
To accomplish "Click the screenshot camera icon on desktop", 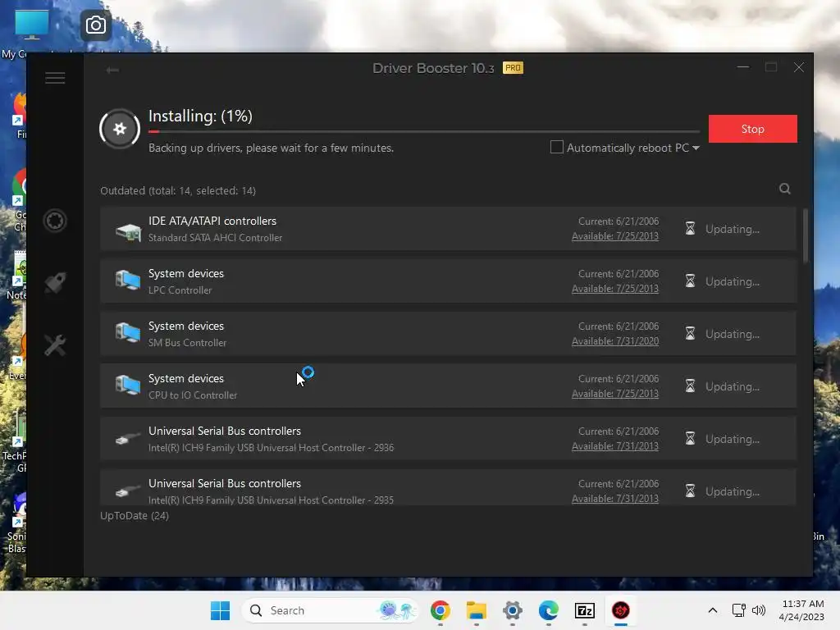I will [x=96, y=25].
